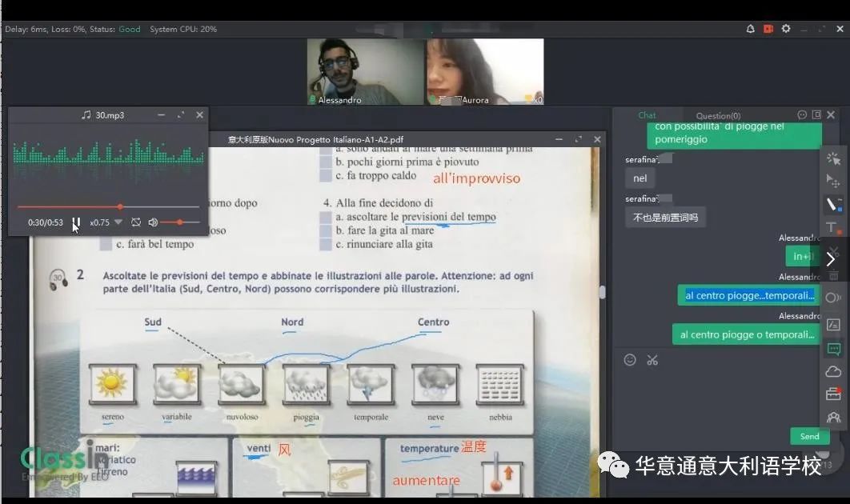Viewport: 850px width, 504px height.
Task: Toggle loop playback in audio player
Action: pos(136,222)
